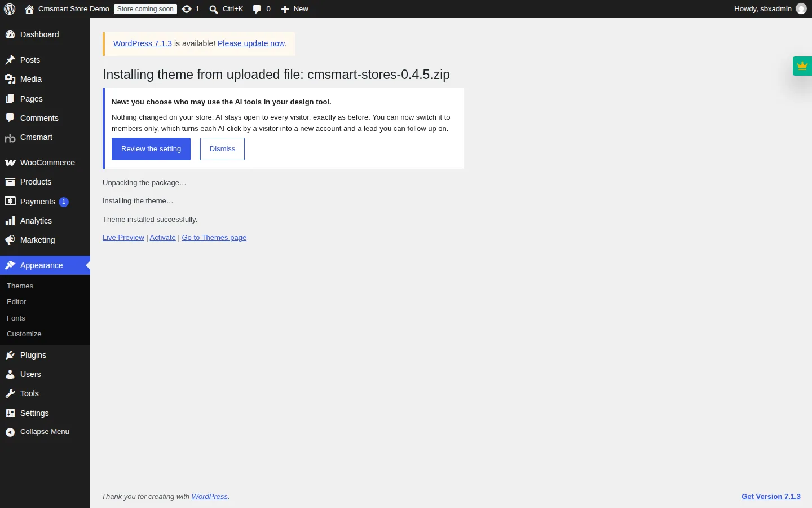
Task: Dismiss the AI tools notice
Action: [x=222, y=149]
